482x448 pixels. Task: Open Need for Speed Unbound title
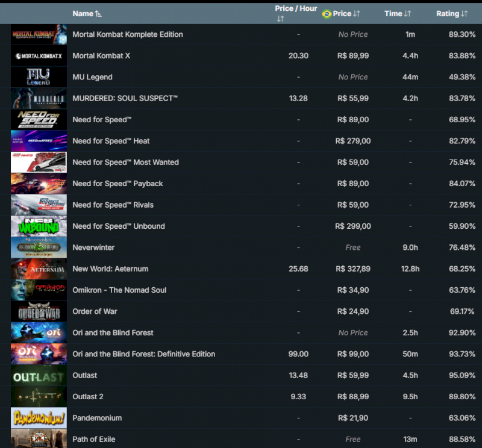click(x=118, y=226)
